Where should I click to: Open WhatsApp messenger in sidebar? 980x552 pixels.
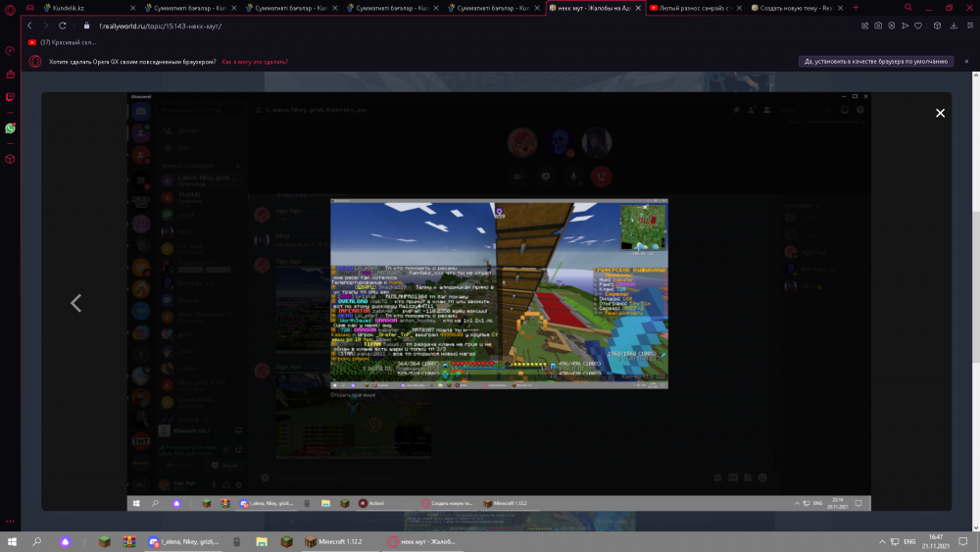[x=10, y=128]
